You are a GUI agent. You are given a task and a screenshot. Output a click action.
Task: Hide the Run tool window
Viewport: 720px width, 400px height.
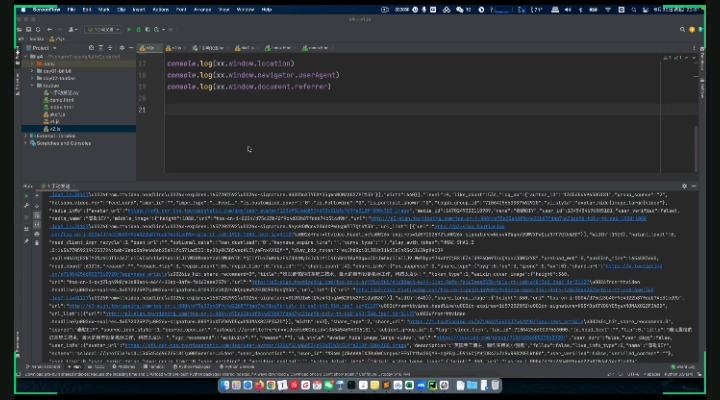pos(694,186)
